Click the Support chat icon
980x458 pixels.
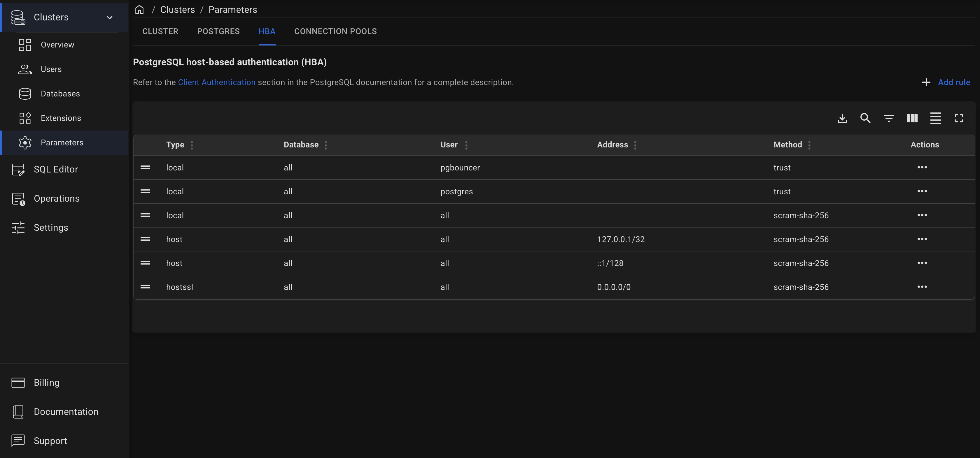pos(18,441)
